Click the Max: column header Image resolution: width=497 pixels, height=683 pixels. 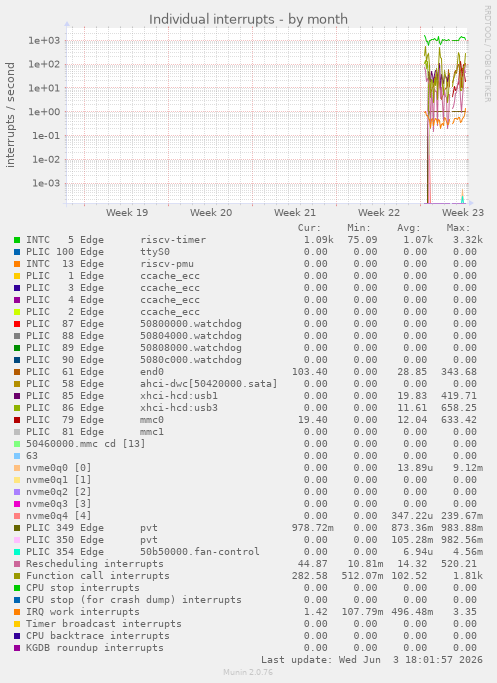click(x=458, y=228)
